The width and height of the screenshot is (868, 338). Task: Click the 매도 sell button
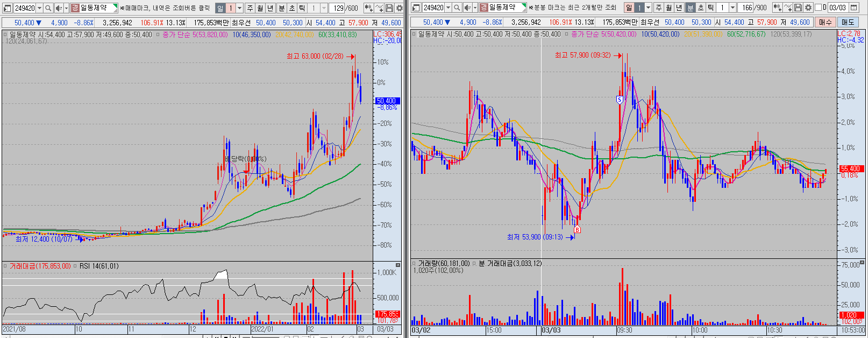pos(848,22)
